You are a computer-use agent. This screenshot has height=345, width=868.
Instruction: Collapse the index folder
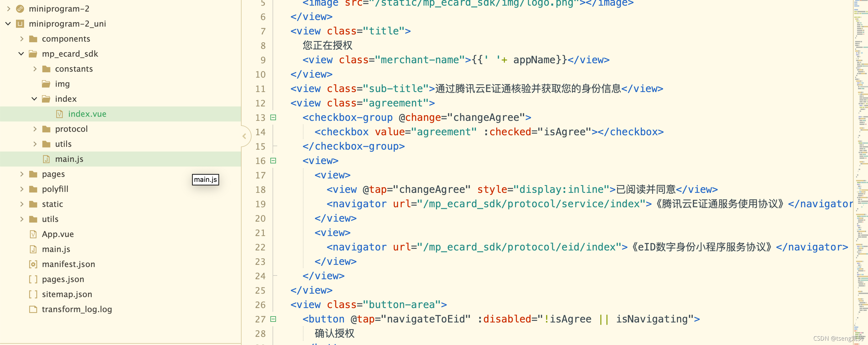34,99
